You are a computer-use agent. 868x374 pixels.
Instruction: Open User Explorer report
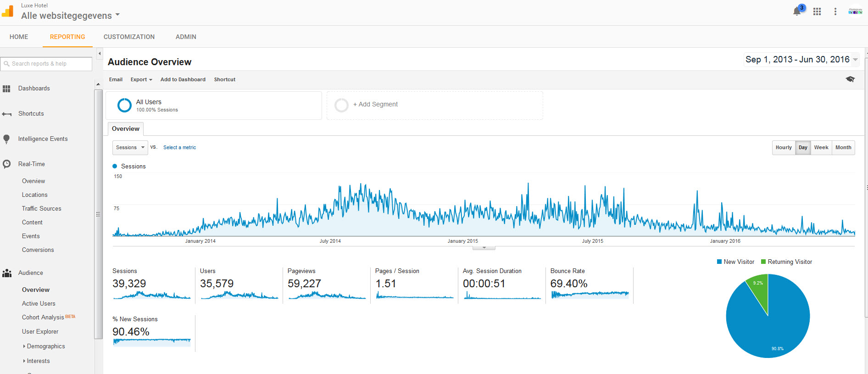(x=40, y=332)
